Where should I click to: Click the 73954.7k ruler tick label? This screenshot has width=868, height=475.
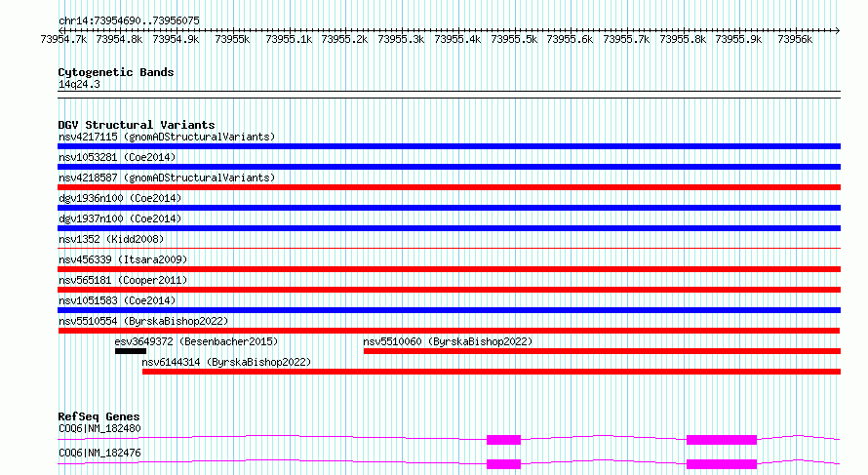tap(63, 39)
